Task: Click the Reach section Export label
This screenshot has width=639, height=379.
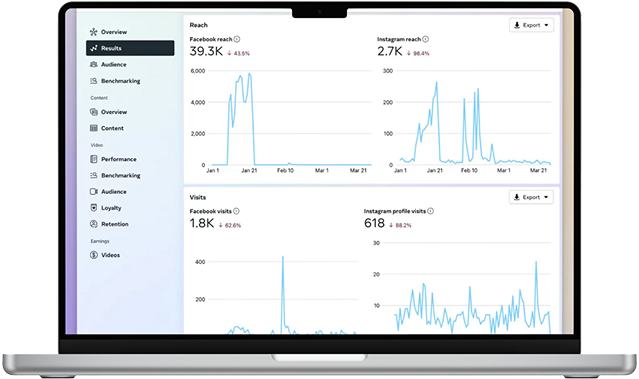Action: [x=531, y=25]
